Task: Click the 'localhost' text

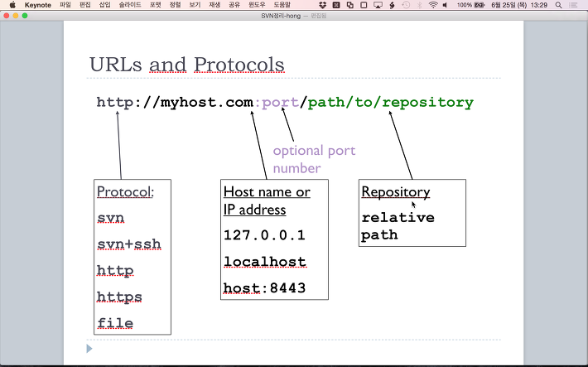Action: coord(265,262)
